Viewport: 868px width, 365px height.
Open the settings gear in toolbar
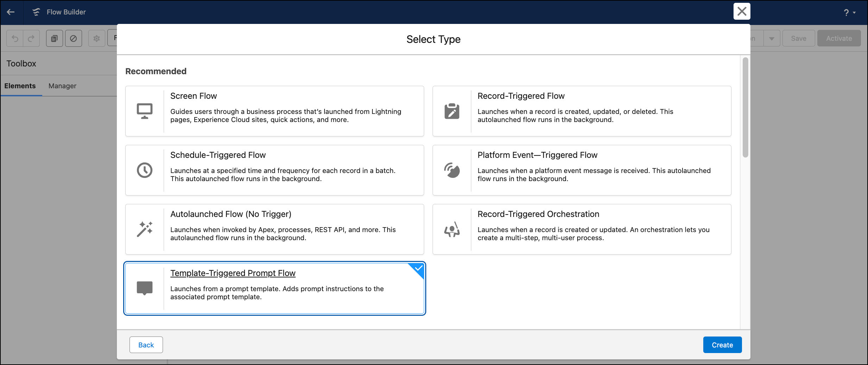97,38
